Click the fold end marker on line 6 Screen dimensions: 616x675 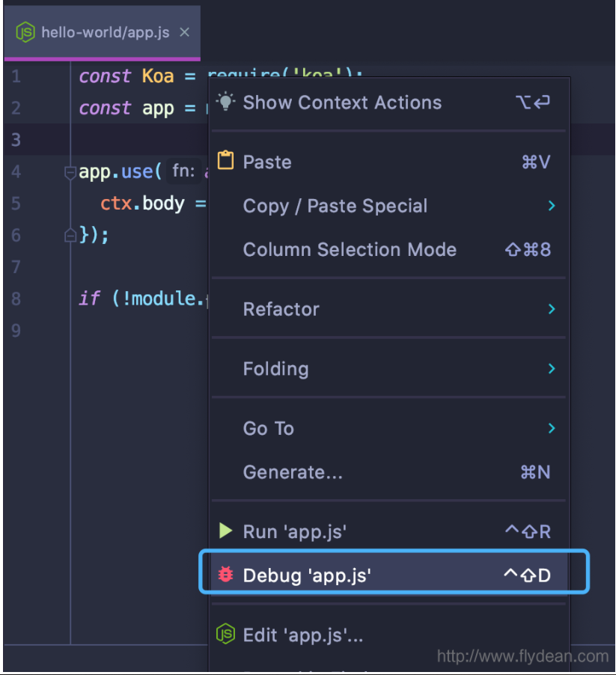tap(70, 235)
